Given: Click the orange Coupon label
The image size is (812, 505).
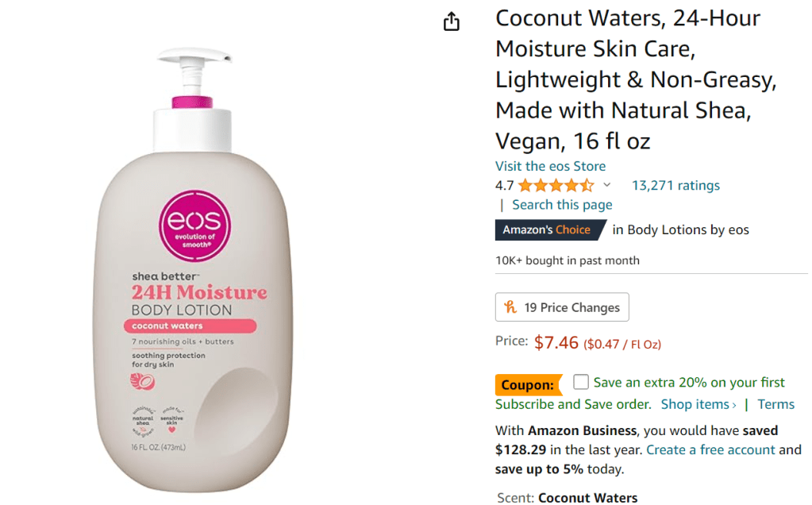Looking at the screenshot, I should click(528, 385).
